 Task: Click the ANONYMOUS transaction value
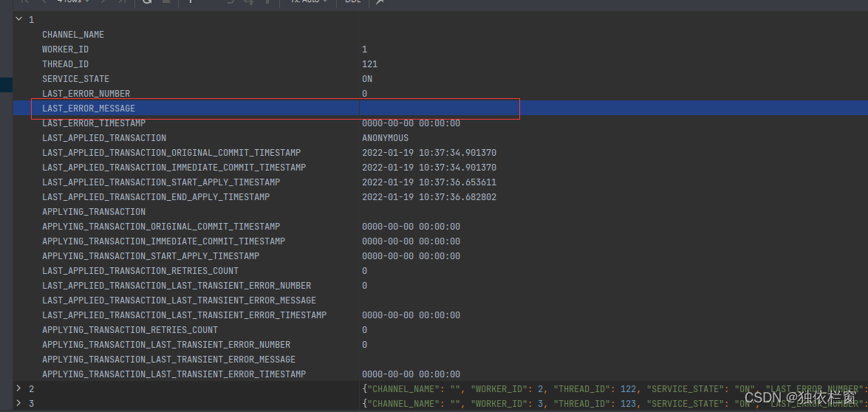coord(386,137)
